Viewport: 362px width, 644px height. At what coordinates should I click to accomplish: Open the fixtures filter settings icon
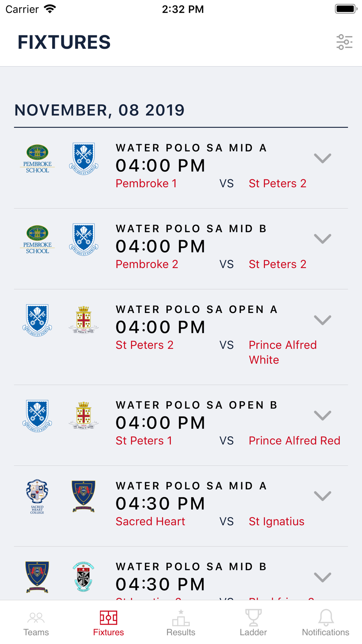click(x=344, y=42)
